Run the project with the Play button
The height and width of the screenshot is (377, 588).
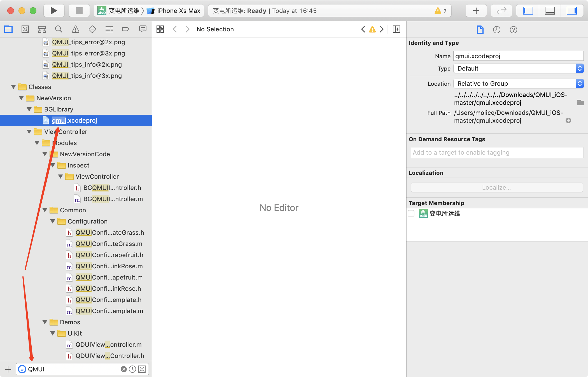54,11
